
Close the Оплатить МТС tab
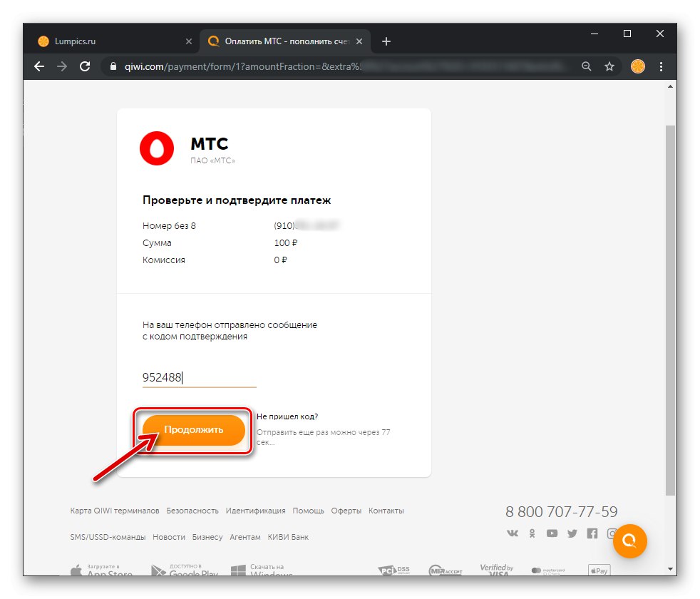point(359,41)
